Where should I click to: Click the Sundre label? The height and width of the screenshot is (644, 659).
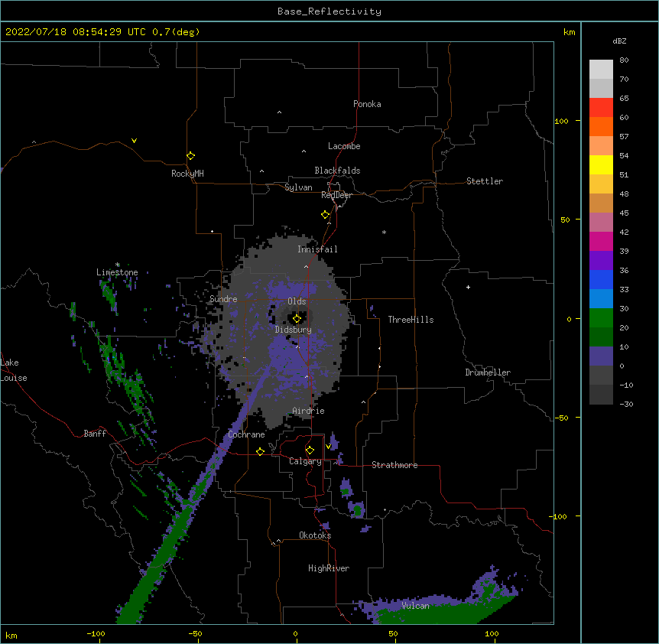[223, 299]
